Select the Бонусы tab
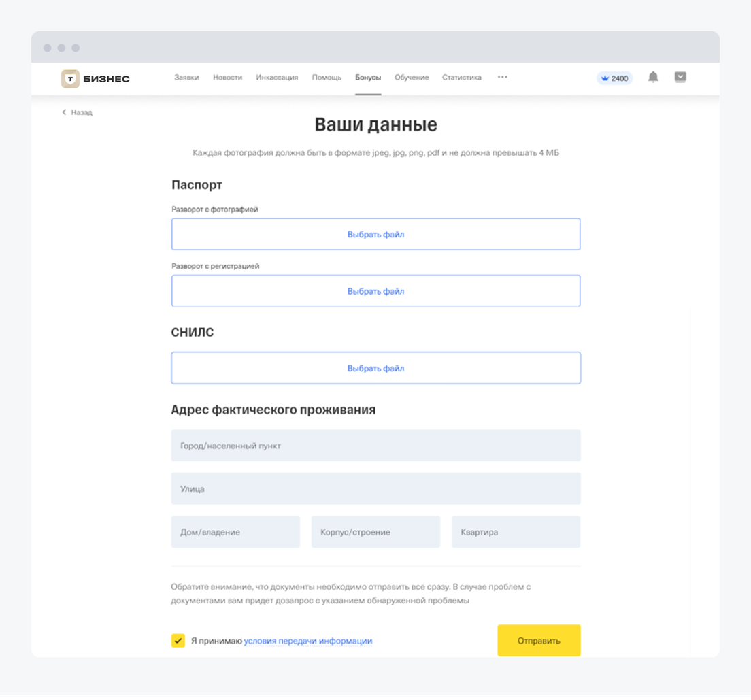 tap(368, 78)
